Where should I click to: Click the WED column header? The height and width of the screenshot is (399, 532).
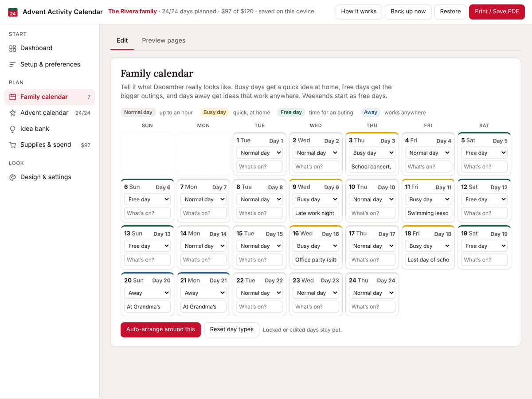316,126
